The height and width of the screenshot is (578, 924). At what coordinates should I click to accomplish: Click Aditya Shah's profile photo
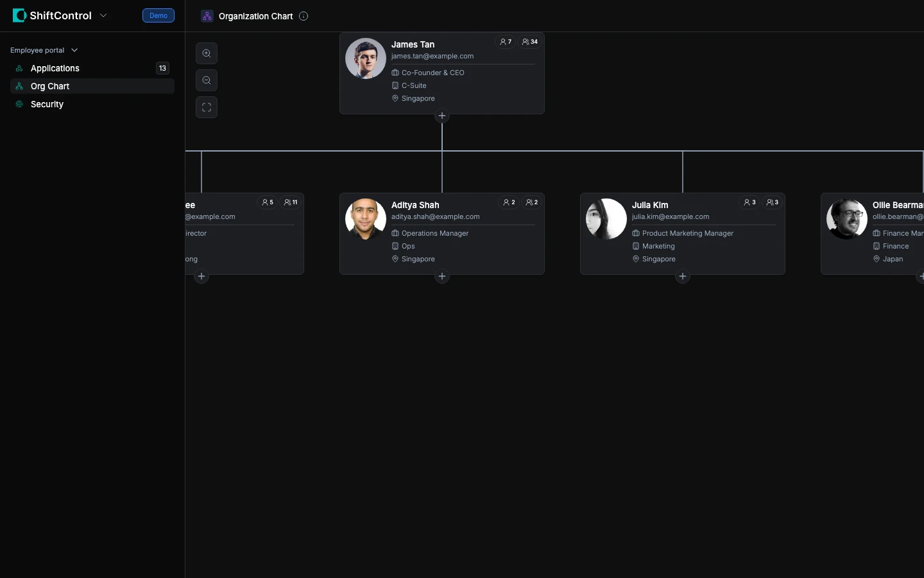click(366, 219)
